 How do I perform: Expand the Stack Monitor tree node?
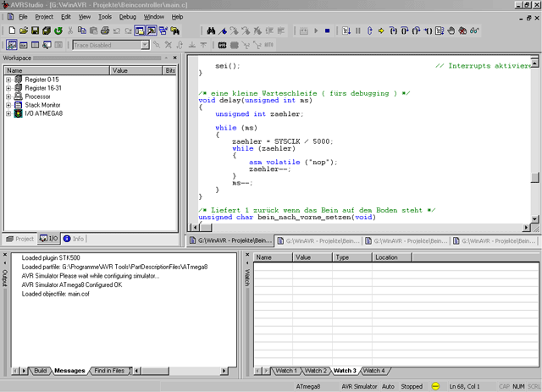coord(8,105)
